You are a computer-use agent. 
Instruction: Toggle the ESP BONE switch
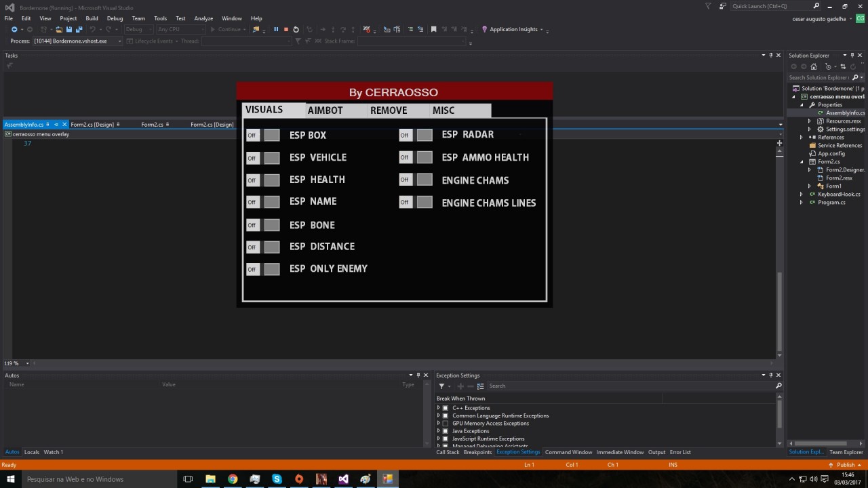[x=262, y=225]
